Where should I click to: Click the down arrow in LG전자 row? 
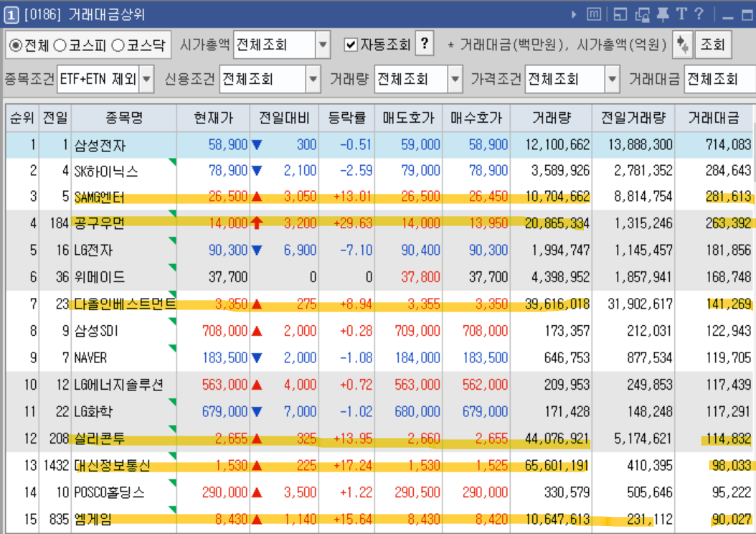point(257,250)
